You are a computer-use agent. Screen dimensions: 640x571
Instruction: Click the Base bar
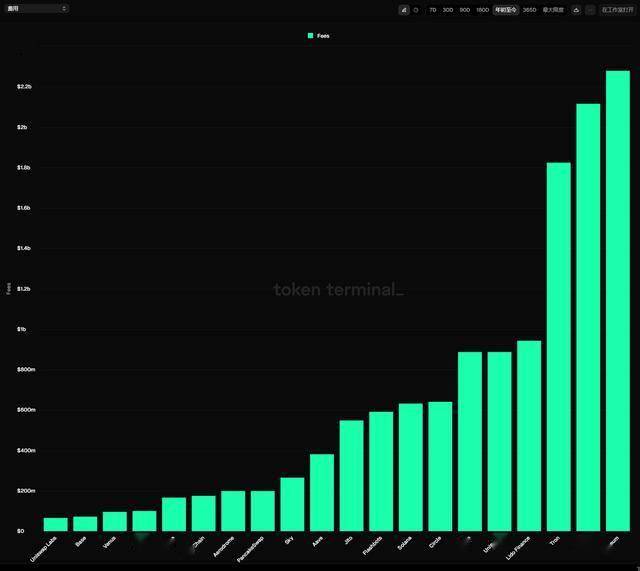click(85, 524)
